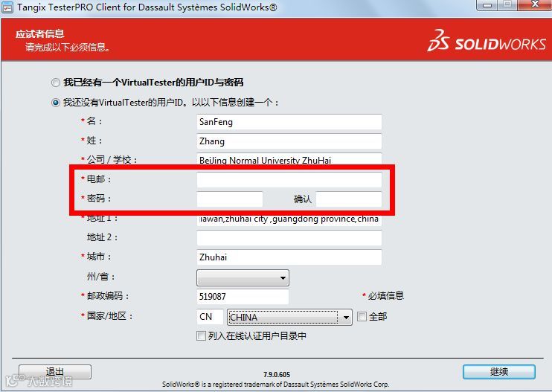Select radio option for existing VirtualTester ID
This screenshot has width=552, height=392.
[x=56, y=83]
